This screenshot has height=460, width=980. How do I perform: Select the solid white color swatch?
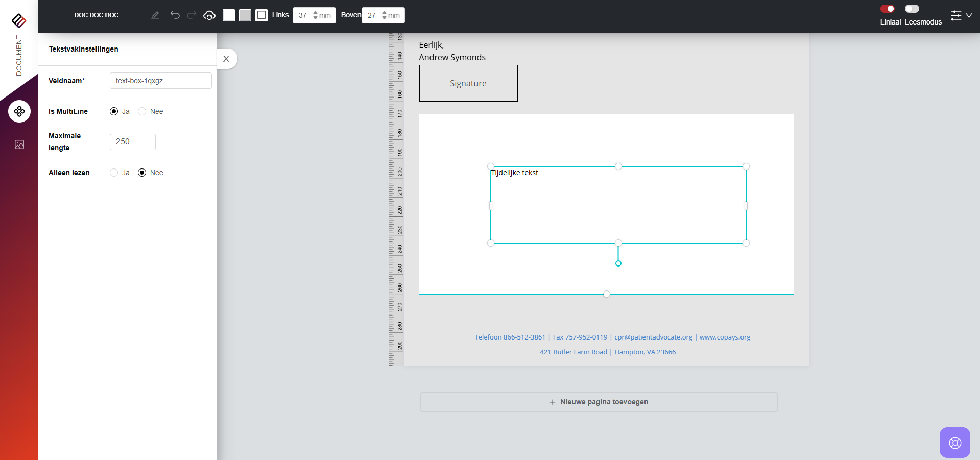click(x=229, y=15)
